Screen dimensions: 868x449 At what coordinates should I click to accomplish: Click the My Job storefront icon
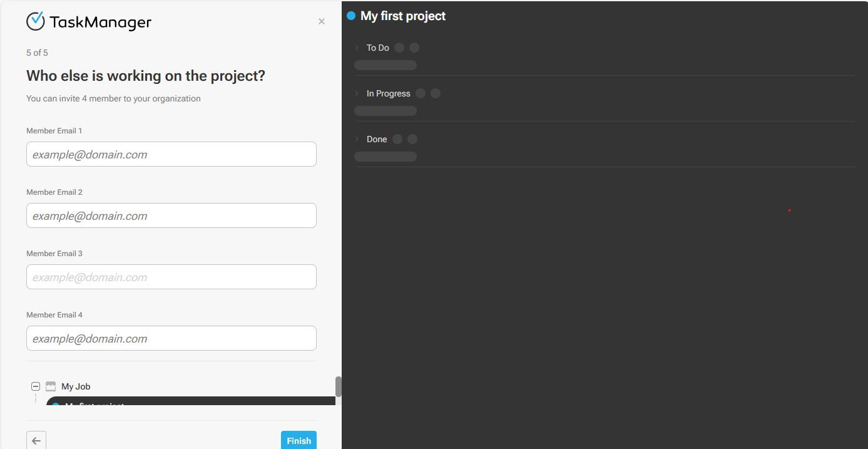click(x=51, y=386)
